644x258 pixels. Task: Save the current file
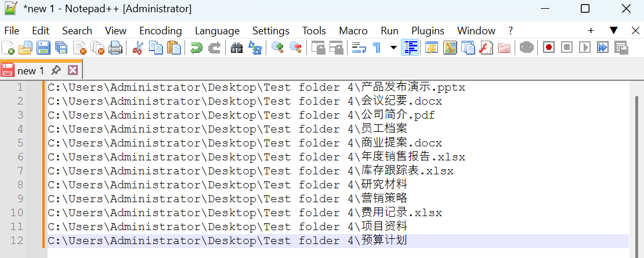pos(44,48)
